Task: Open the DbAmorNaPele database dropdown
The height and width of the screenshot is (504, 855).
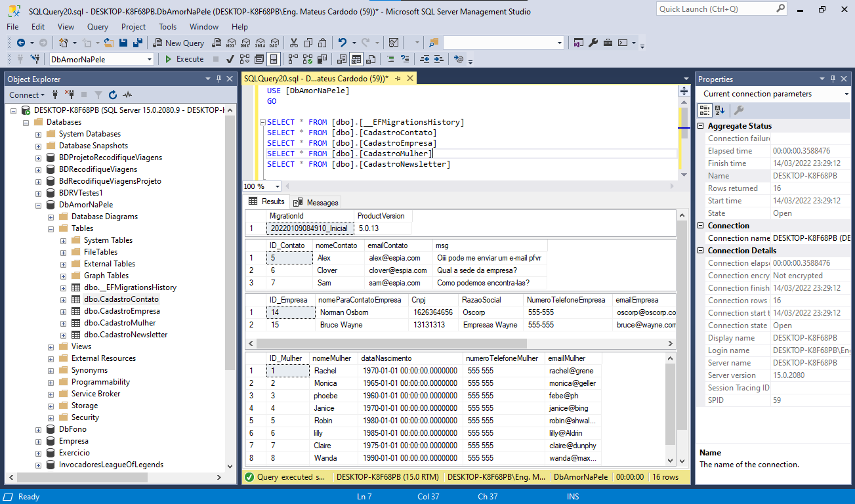Action: click(x=150, y=59)
